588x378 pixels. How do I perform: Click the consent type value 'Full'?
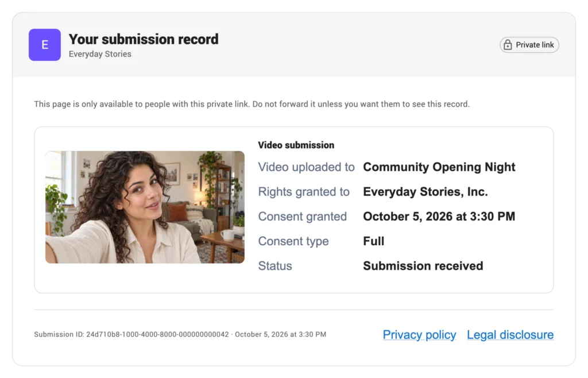[x=373, y=241]
